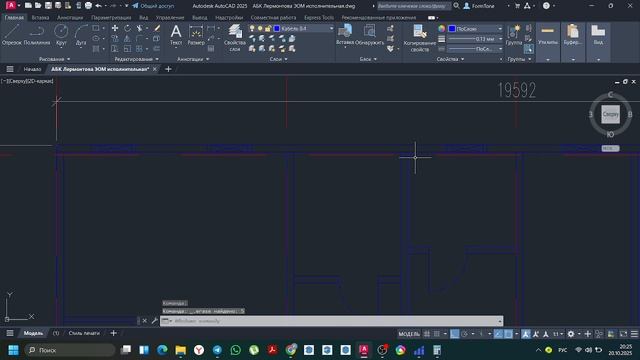Expand the Слои panel
This screenshot has height=360, width=640.
[278, 59]
